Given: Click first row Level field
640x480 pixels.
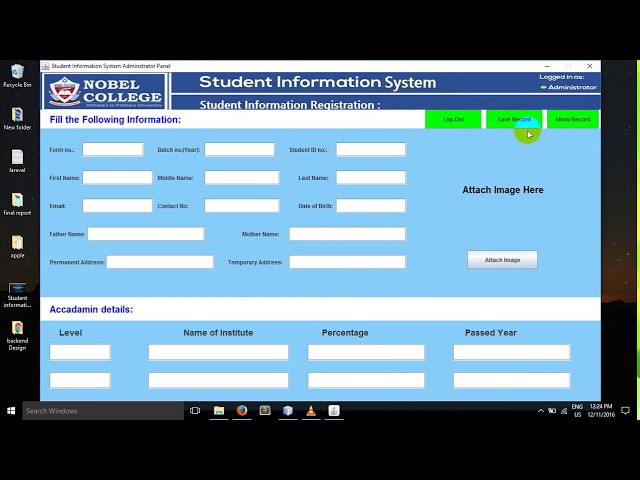Looking at the screenshot, I should pyautogui.click(x=80, y=352).
